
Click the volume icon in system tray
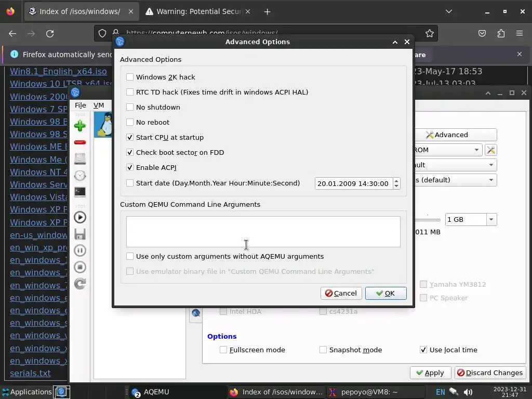click(x=468, y=392)
